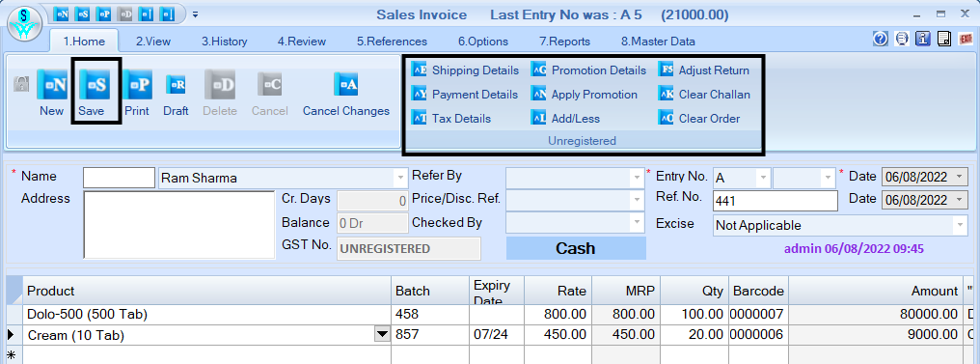The width and height of the screenshot is (980, 364).
Task: Open Promotion Details
Action: click(588, 70)
